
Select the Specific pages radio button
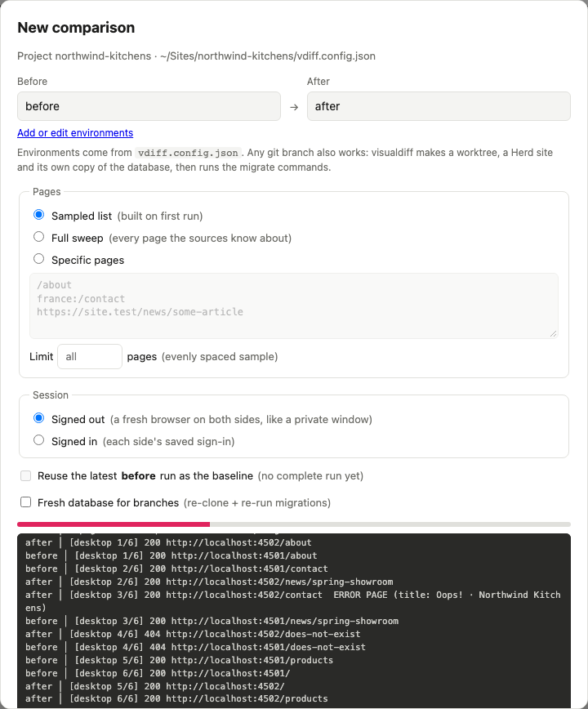point(39,259)
